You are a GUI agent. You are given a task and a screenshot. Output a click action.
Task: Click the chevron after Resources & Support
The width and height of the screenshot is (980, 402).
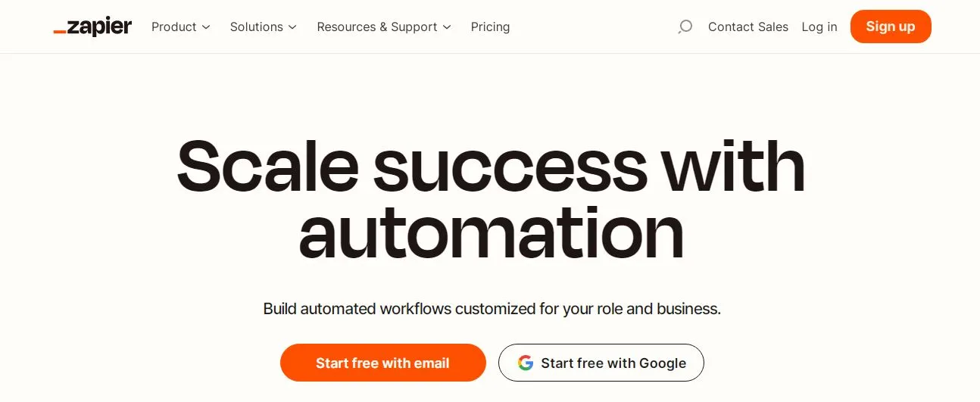pos(447,27)
